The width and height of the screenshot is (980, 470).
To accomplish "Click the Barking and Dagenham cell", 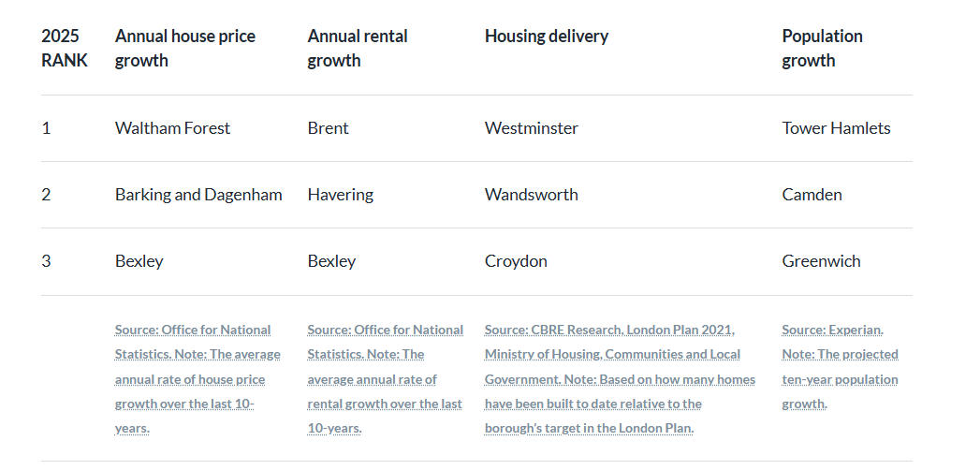I will coord(198,195).
